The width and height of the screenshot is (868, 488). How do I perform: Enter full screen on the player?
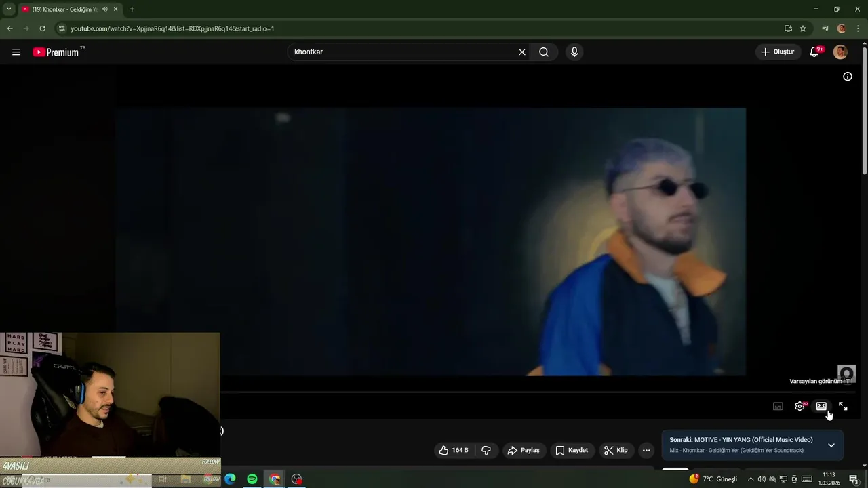pyautogui.click(x=843, y=407)
